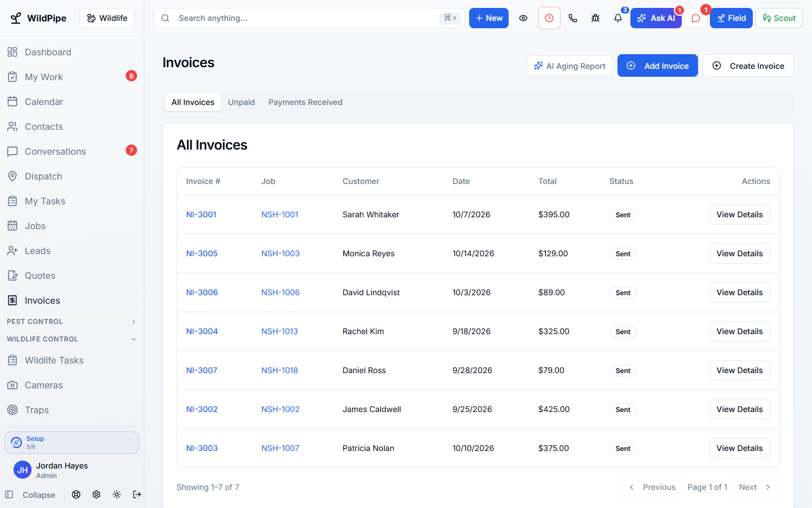Expand the Pest Control section
The width and height of the screenshot is (812, 508).
click(72, 322)
